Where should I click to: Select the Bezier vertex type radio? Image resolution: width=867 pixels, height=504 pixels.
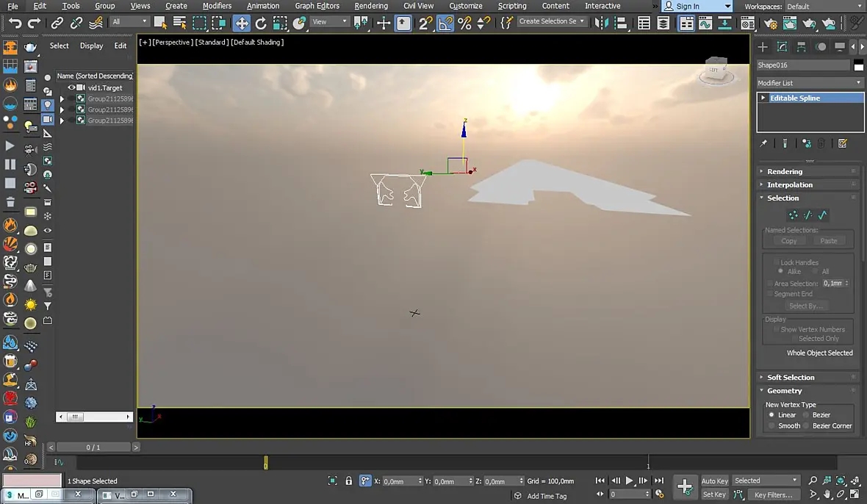(806, 414)
